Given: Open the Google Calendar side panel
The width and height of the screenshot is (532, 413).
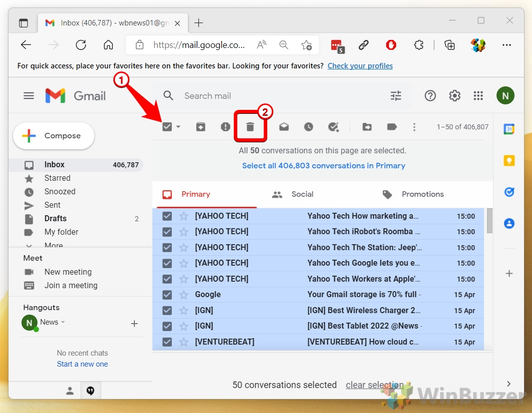Looking at the screenshot, I should (x=509, y=129).
